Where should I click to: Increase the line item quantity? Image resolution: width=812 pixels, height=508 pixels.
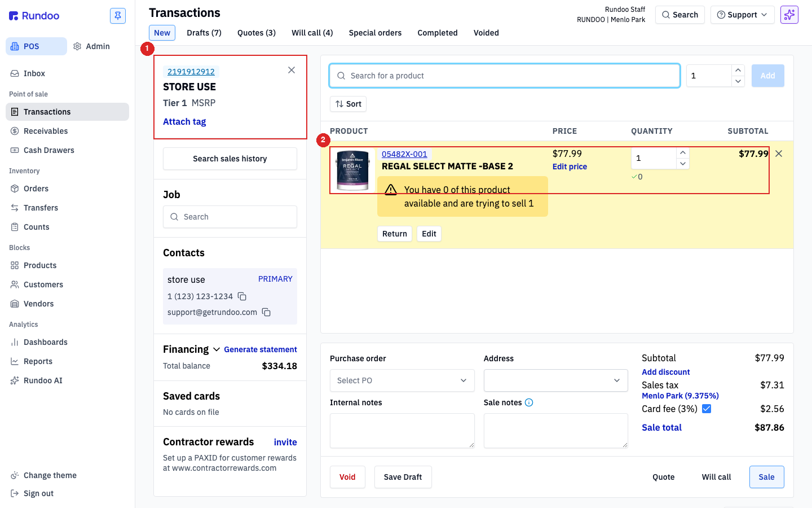(683, 152)
